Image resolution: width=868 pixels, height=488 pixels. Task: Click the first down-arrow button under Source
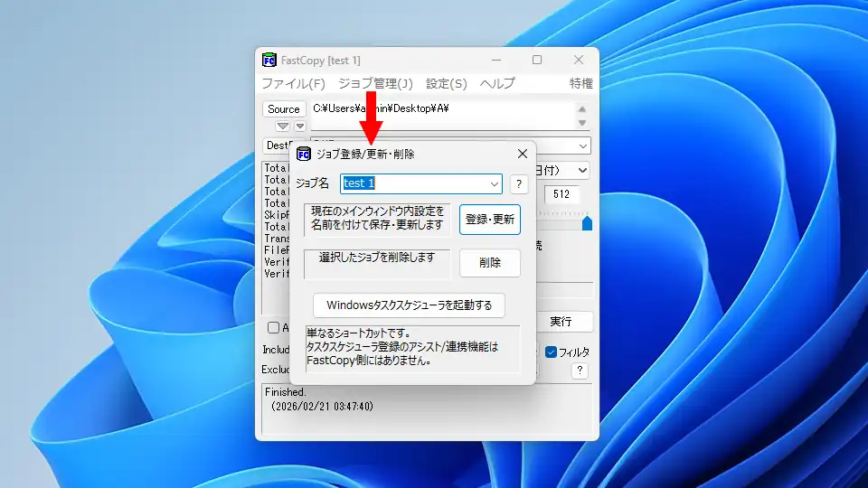pyautogui.click(x=283, y=127)
